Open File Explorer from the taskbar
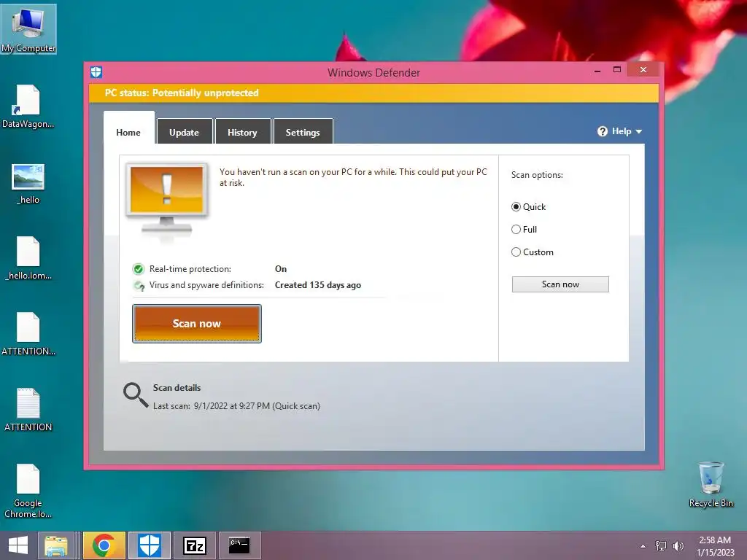 pos(55,545)
